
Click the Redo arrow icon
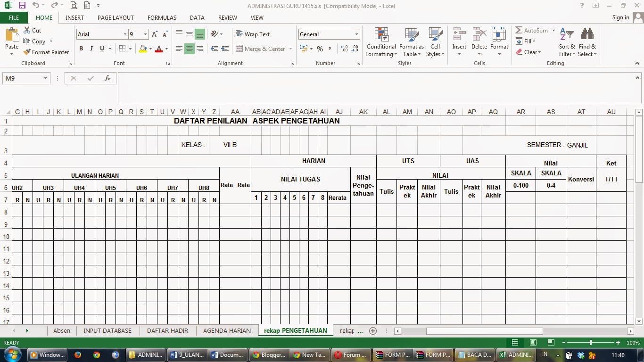tap(54, 6)
